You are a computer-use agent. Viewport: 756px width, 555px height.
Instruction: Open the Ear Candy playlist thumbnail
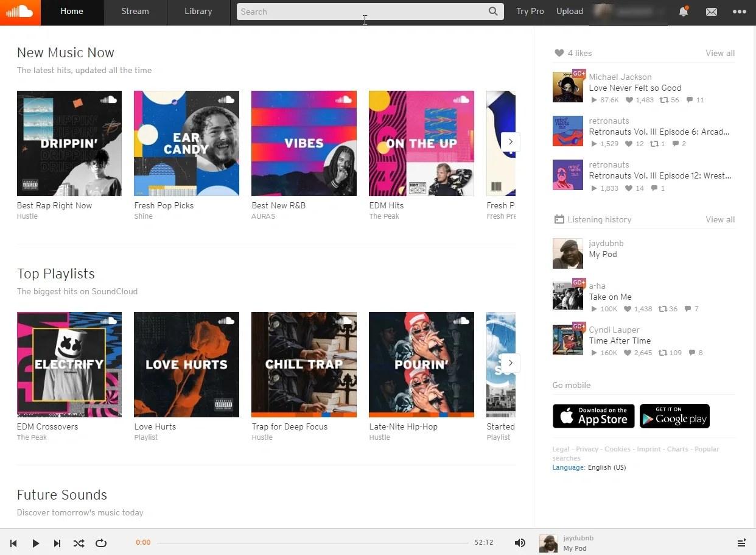point(186,143)
